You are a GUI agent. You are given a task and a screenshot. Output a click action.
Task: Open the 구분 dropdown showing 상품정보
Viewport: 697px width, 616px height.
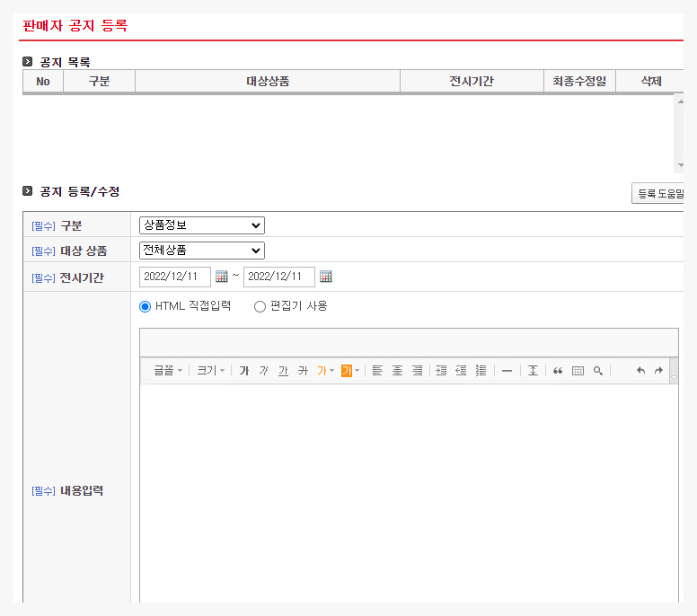click(202, 225)
